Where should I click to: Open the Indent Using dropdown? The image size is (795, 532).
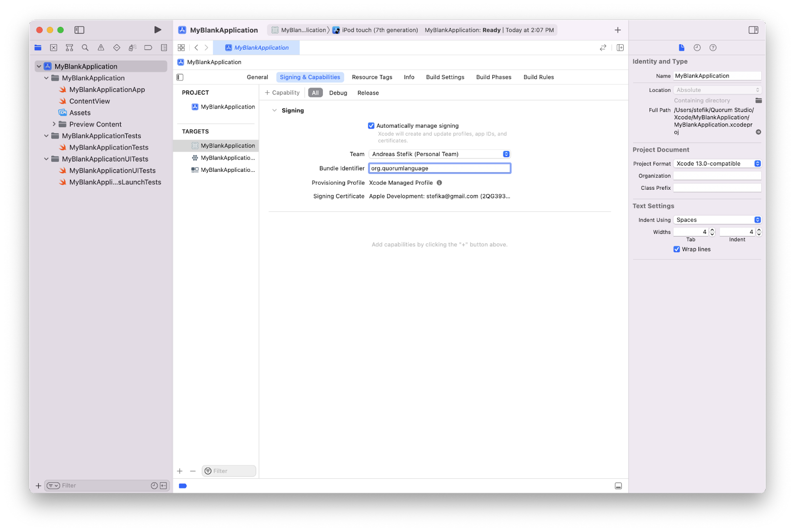[x=717, y=220]
